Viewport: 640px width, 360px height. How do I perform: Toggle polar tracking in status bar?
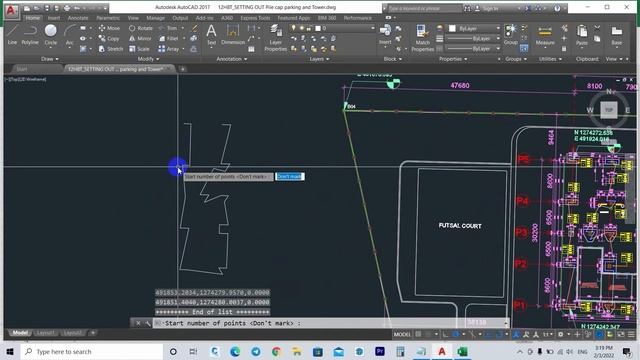point(456,334)
